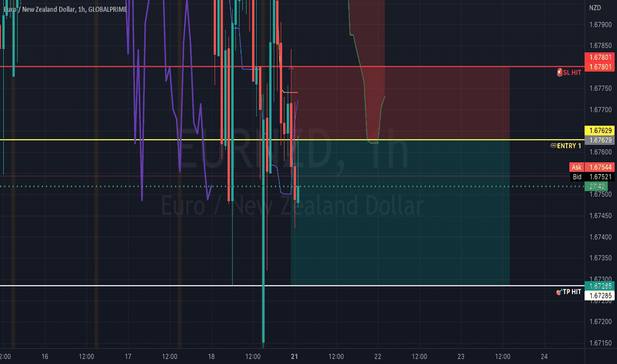This screenshot has height=364, width=617.
Task: Click the 1.67850 price axis value
Action: coord(600,46)
